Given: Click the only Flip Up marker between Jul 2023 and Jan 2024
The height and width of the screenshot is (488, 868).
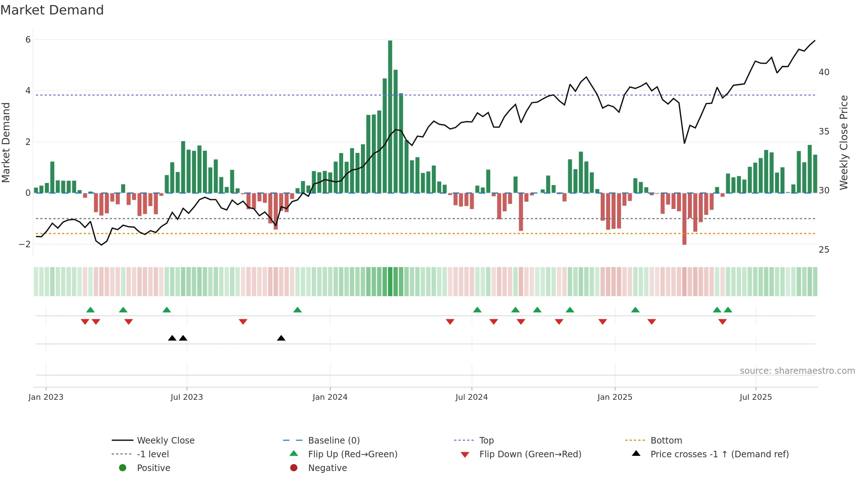Looking at the screenshot, I should tap(298, 310).
